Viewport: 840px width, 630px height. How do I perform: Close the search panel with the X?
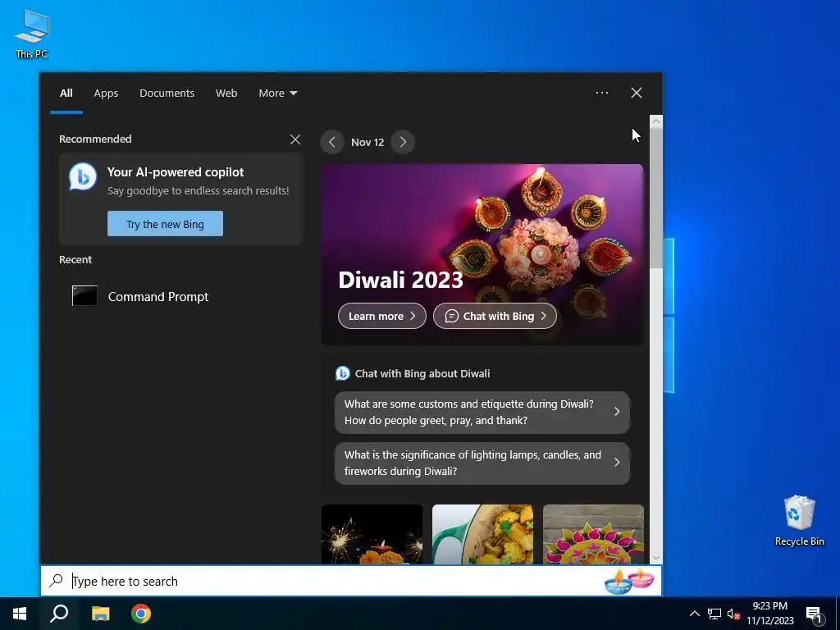(x=636, y=93)
